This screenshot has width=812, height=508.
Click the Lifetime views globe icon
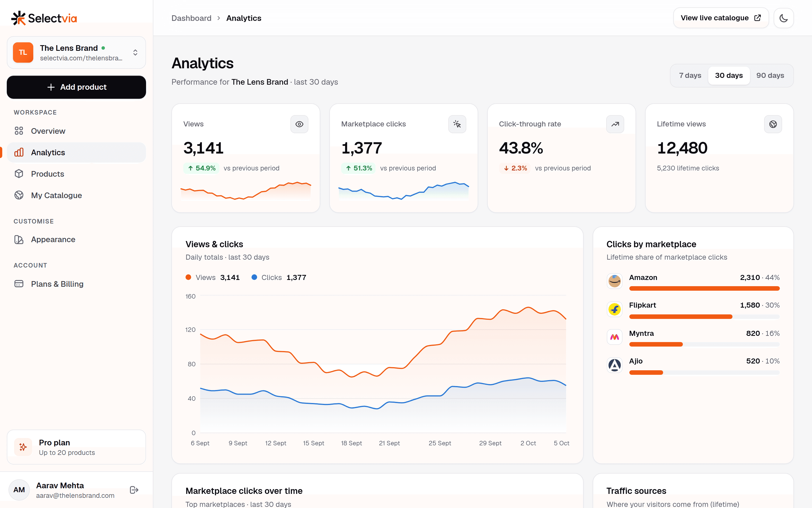[773, 124]
